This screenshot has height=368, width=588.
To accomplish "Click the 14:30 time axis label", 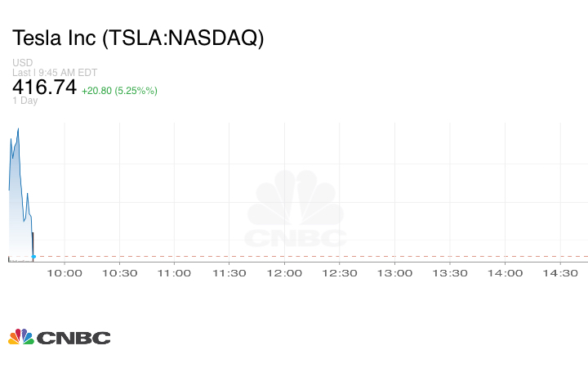I will pyautogui.click(x=560, y=273).
